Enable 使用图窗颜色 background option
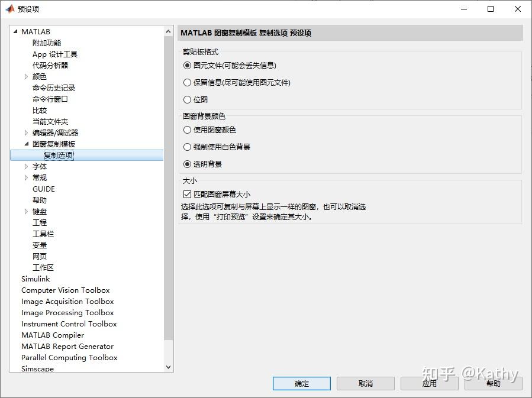 coord(186,130)
